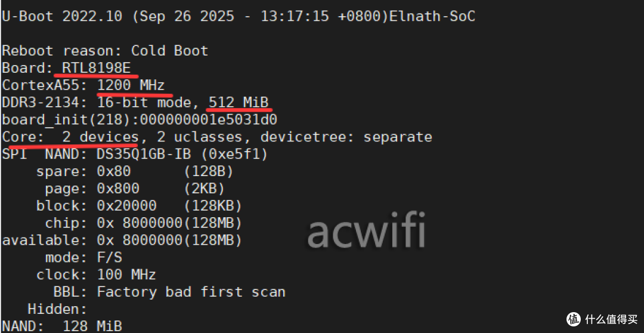The height and width of the screenshot is (333, 644).
Task: Click the underlined Core: 2 devices text
Action: click(70, 137)
